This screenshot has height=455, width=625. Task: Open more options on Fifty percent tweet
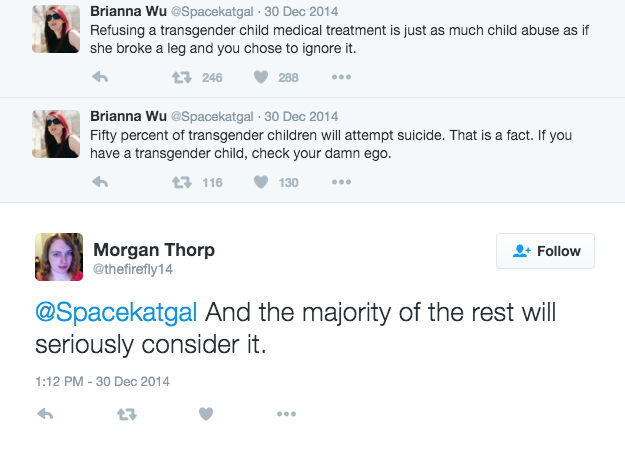pyautogui.click(x=341, y=182)
